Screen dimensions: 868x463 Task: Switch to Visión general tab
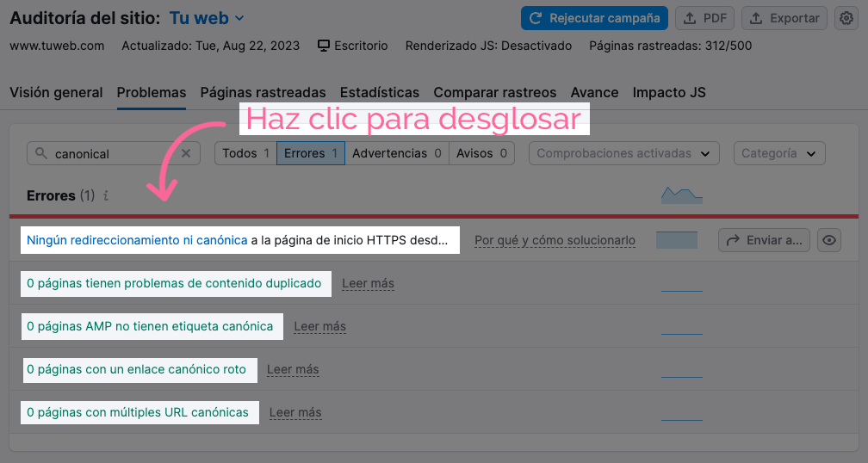click(56, 92)
